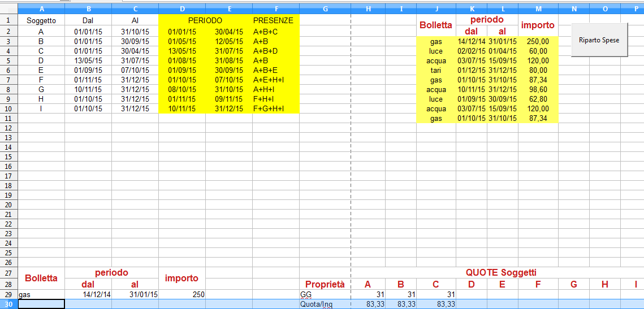Click the importo cell showing 250,00
Screen dimensions: 644x309
pos(538,42)
